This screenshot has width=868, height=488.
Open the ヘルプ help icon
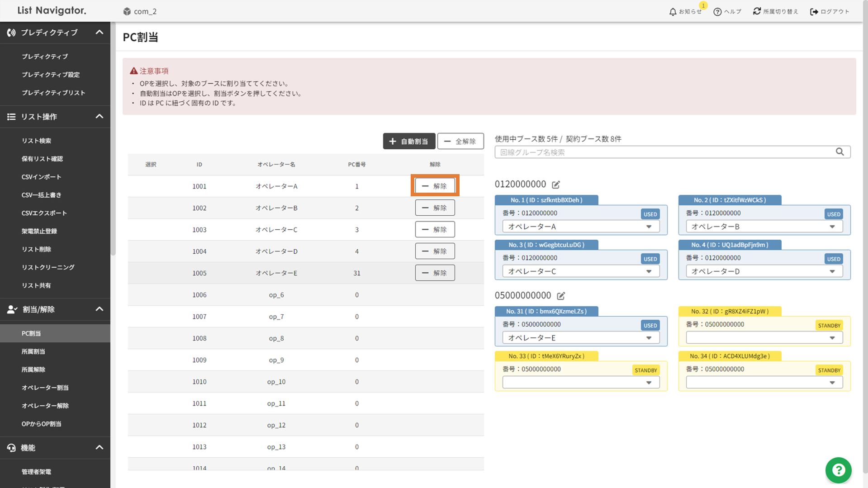717,12
